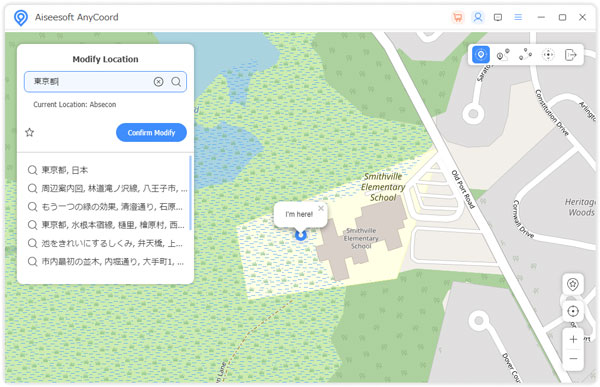Click the suggestions list scrollbar
600x387 pixels.
pos(191,193)
